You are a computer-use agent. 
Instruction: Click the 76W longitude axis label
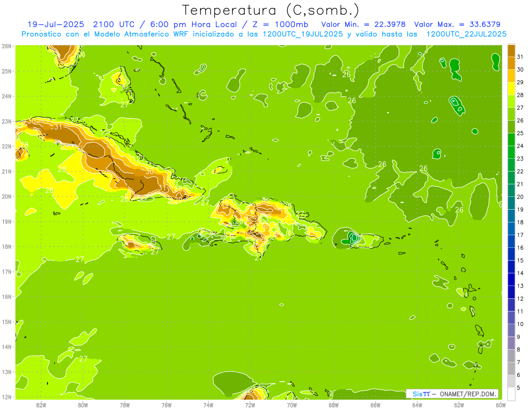[x=166, y=405]
